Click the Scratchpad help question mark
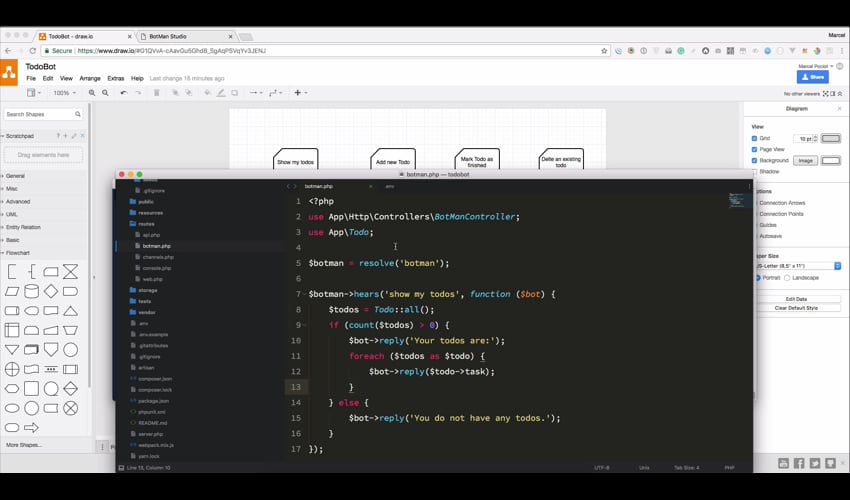 pos(58,136)
